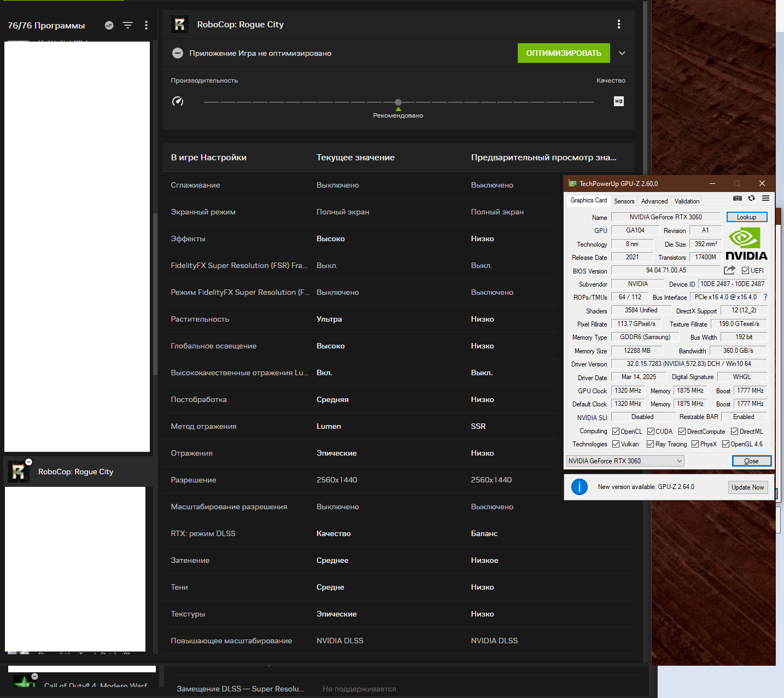Close GPU-Z with the title bar X
Screen dimensions: 784x698
click(762, 184)
